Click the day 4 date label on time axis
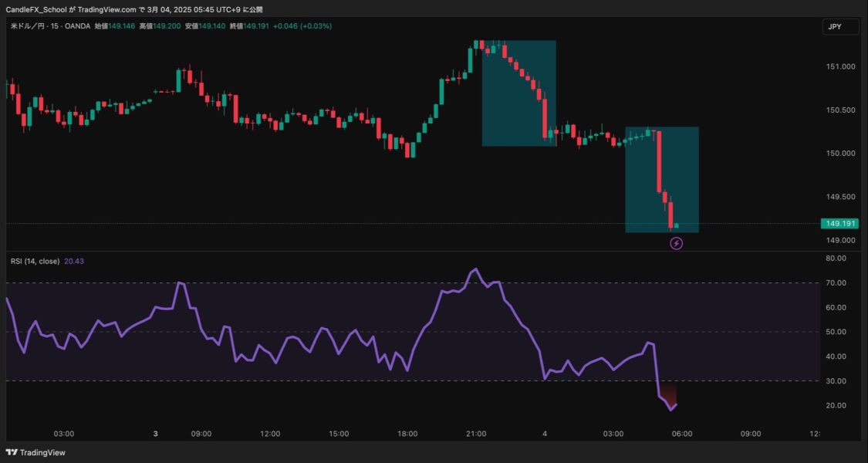 545,434
